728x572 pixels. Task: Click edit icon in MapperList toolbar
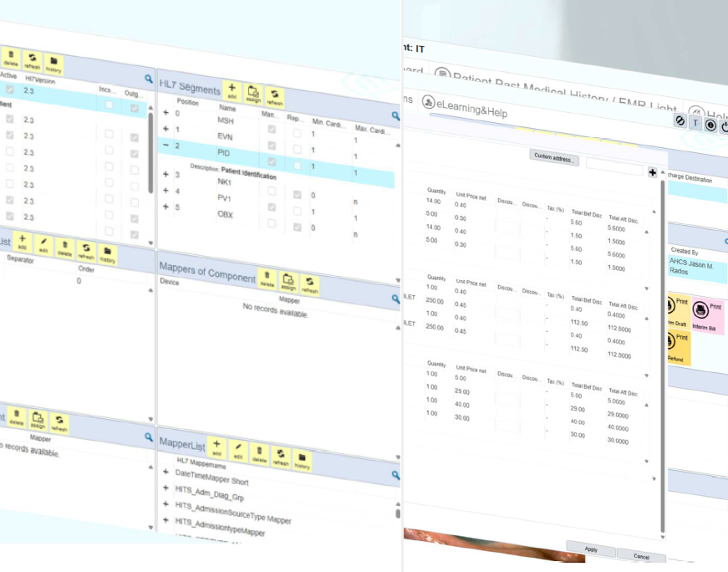(x=238, y=451)
